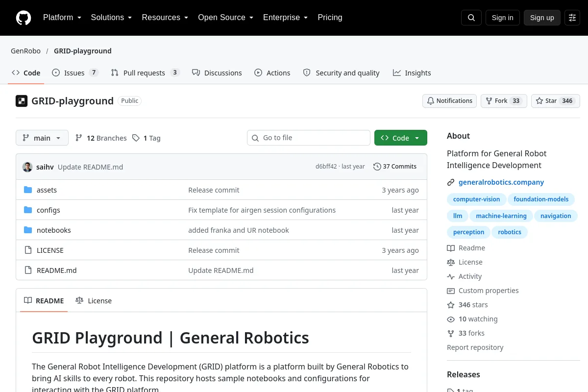
Task: Click the robotics topic tag
Action: [510, 232]
